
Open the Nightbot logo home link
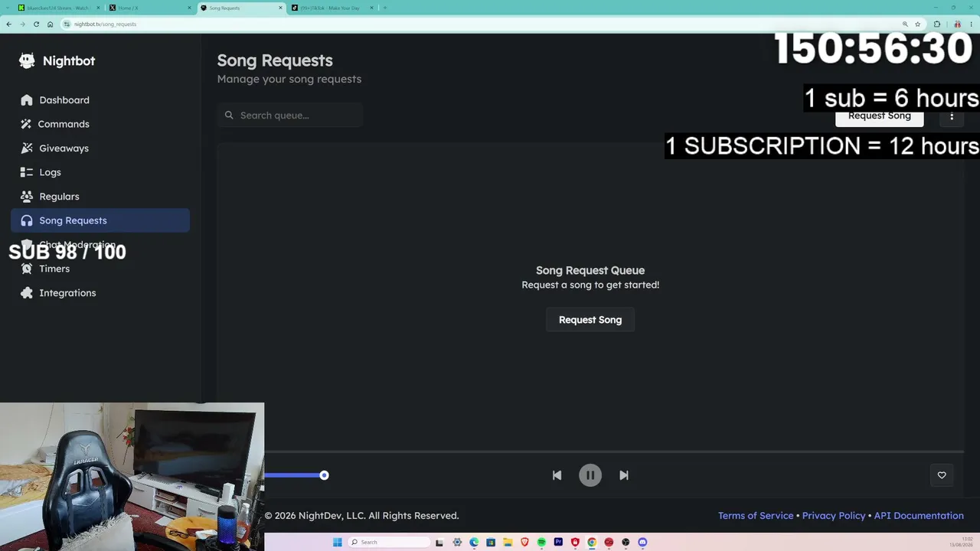[57, 61]
